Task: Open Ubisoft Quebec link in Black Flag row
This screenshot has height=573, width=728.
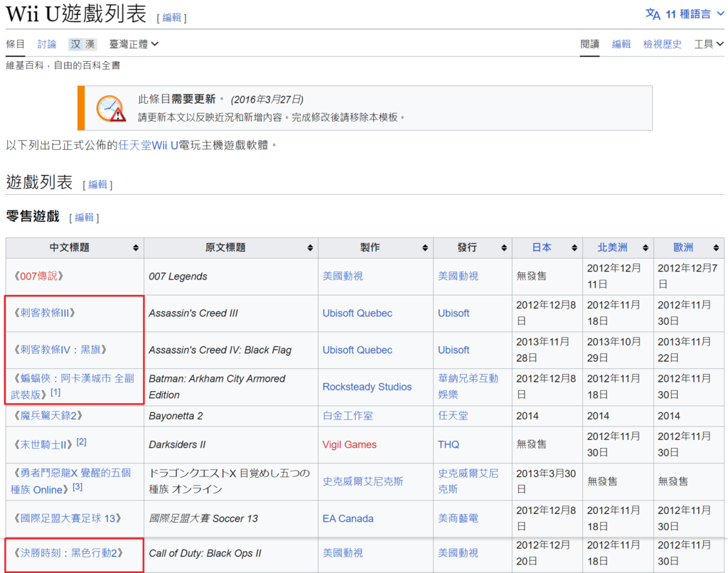Action: pyautogui.click(x=358, y=350)
